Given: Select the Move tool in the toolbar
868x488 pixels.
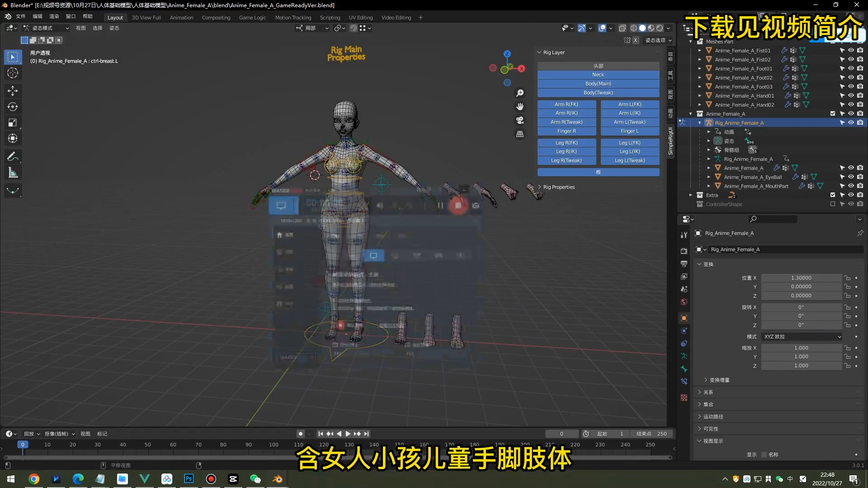Looking at the screenshot, I should [13, 91].
